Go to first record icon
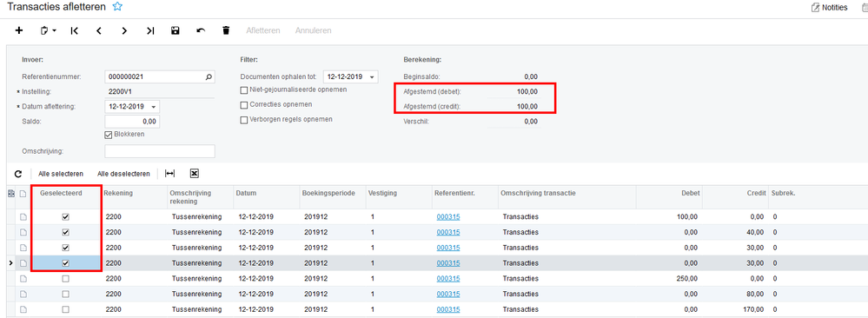 click(74, 30)
